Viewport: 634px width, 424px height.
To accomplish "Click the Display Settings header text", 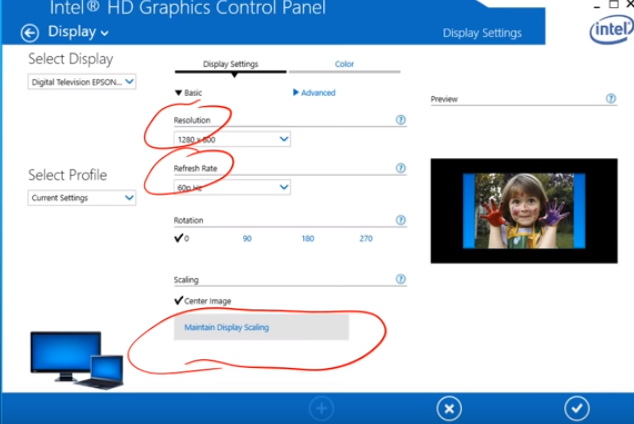I will (x=482, y=33).
